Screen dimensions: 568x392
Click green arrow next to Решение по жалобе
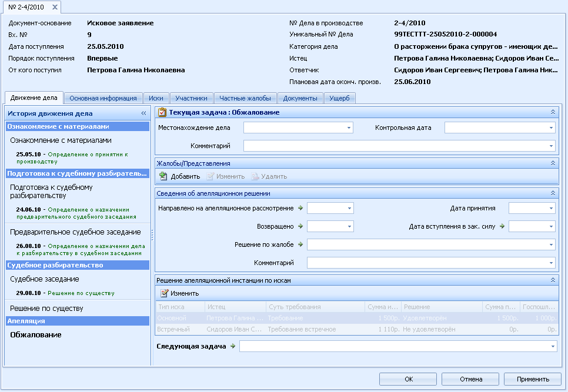point(300,244)
